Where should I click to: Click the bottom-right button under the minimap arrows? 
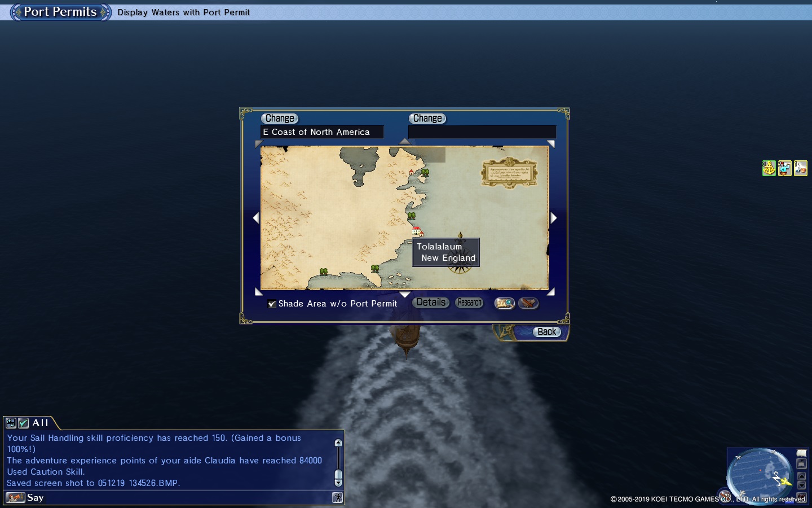tap(801, 497)
